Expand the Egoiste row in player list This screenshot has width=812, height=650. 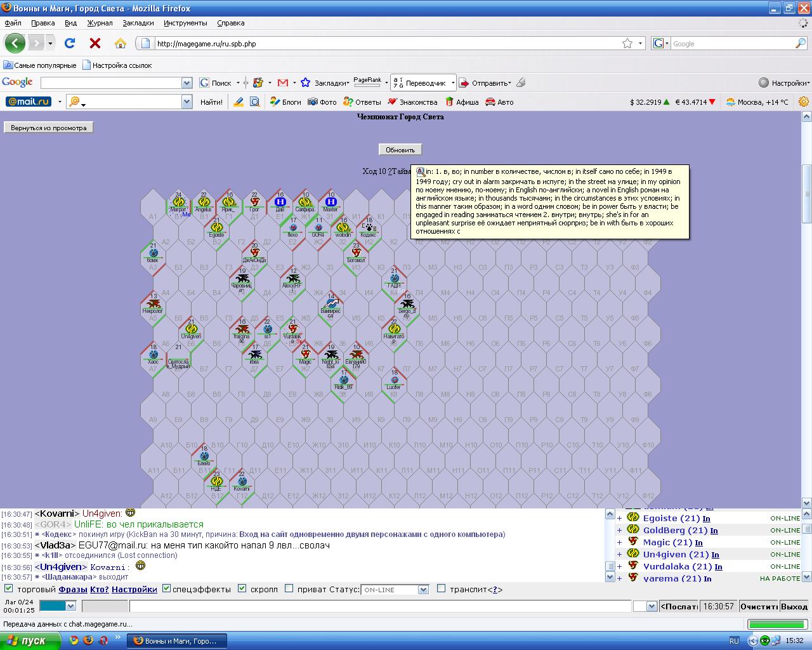click(619, 518)
